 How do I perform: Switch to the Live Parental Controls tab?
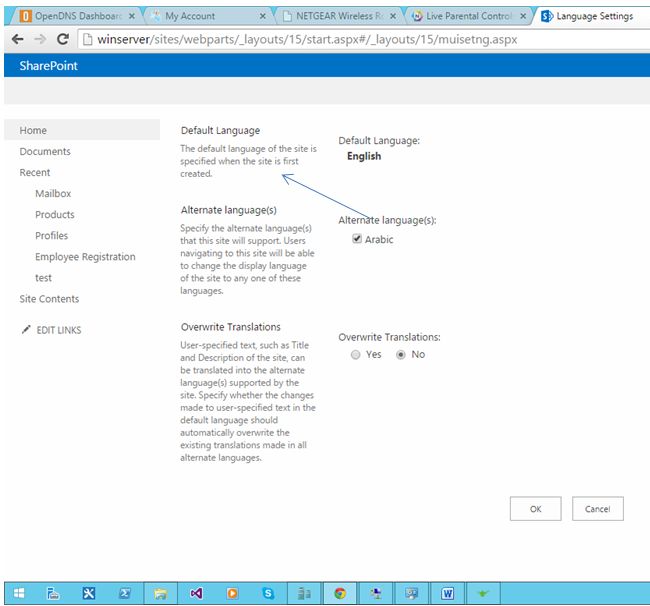point(469,16)
